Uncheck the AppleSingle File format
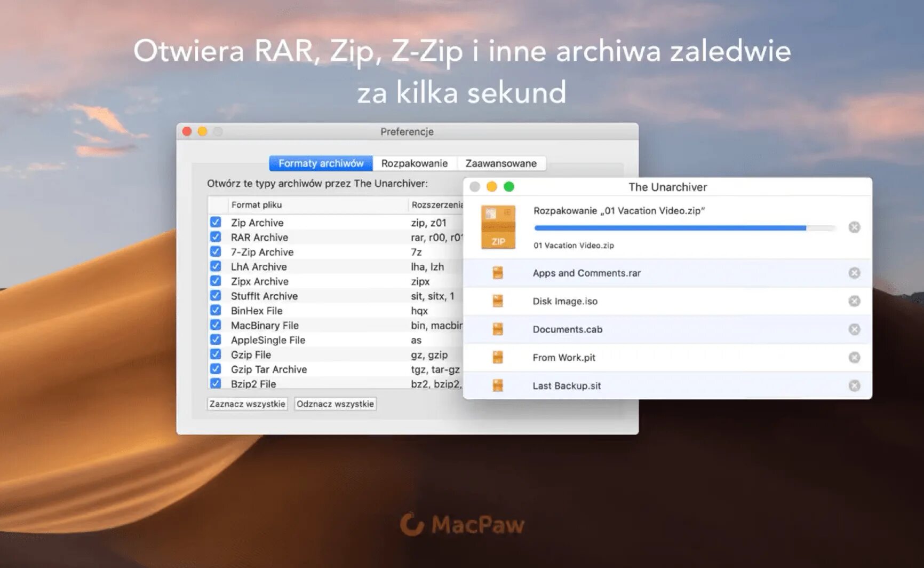The width and height of the screenshot is (924, 568). [216, 340]
